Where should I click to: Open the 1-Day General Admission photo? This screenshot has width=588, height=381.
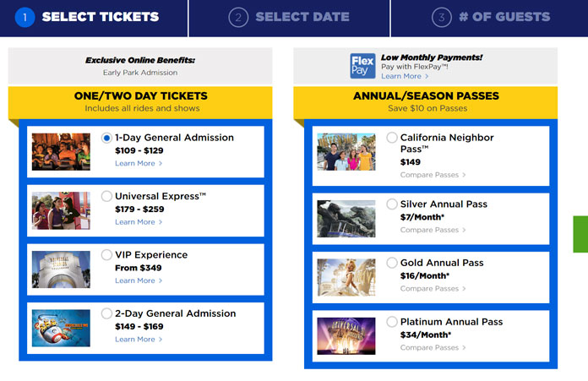[x=61, y=152]
